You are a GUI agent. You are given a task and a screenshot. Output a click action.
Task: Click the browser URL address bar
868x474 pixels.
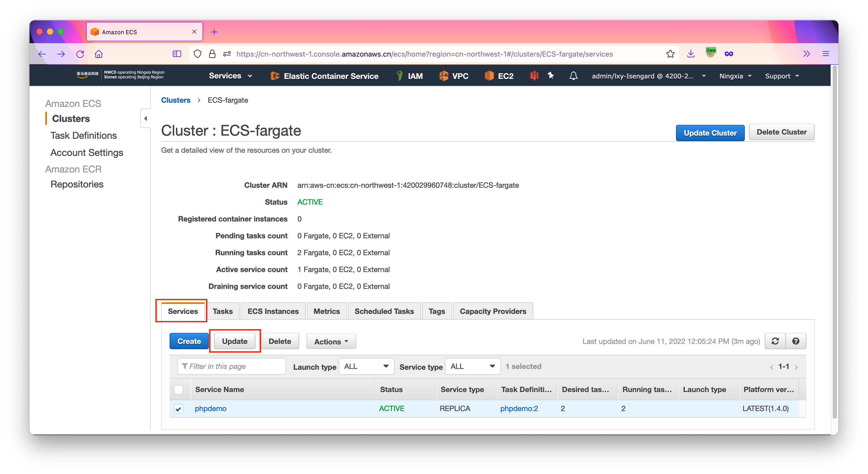point(425,54)
